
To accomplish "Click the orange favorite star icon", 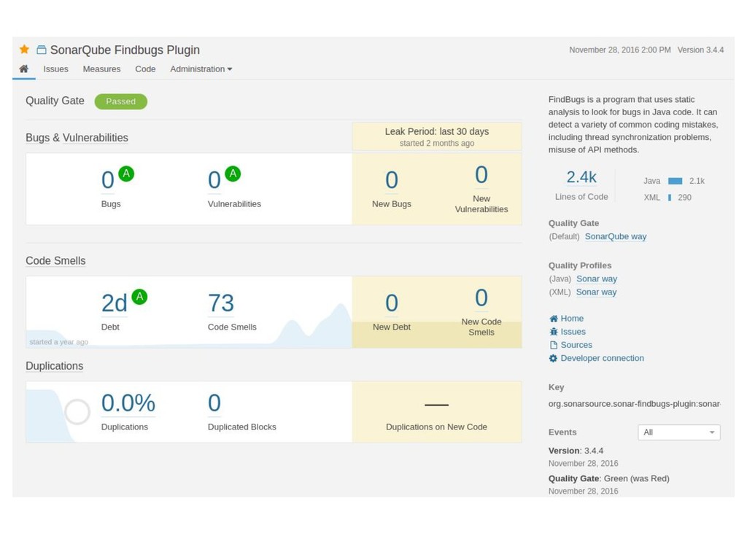I will (24, 49).
